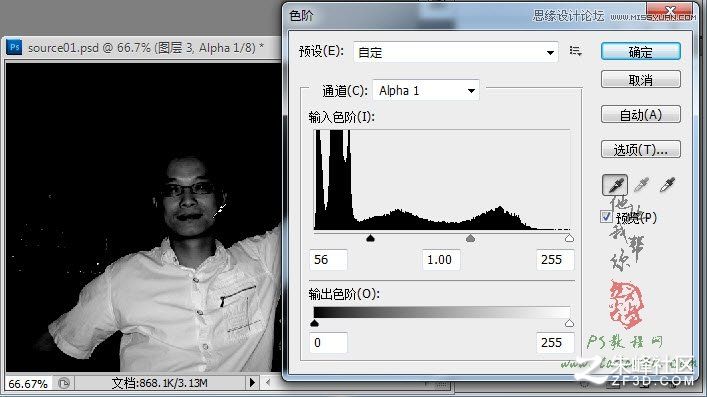Open the document info arrow menu
Screen dimensions: 707x397
pos(252,383)
